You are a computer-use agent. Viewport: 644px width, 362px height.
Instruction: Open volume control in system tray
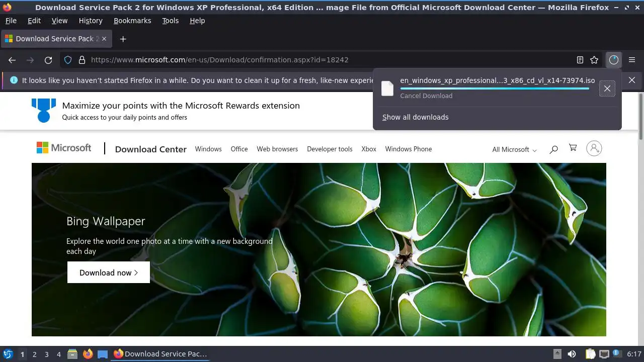click(572, 354)
